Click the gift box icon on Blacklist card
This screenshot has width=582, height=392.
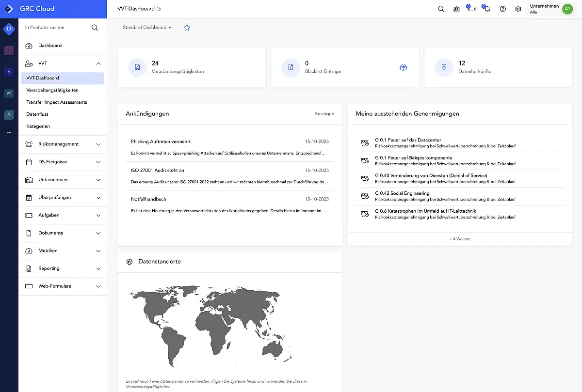click(403, 68)
